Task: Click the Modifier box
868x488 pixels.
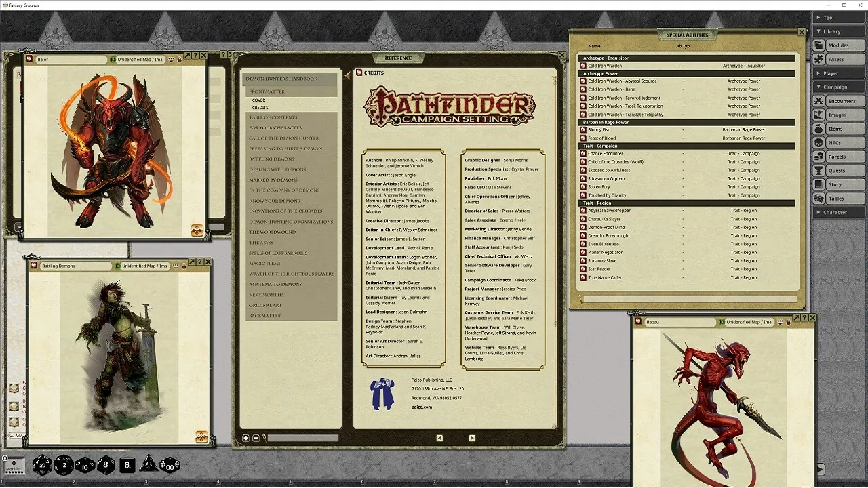Action: 14,465
